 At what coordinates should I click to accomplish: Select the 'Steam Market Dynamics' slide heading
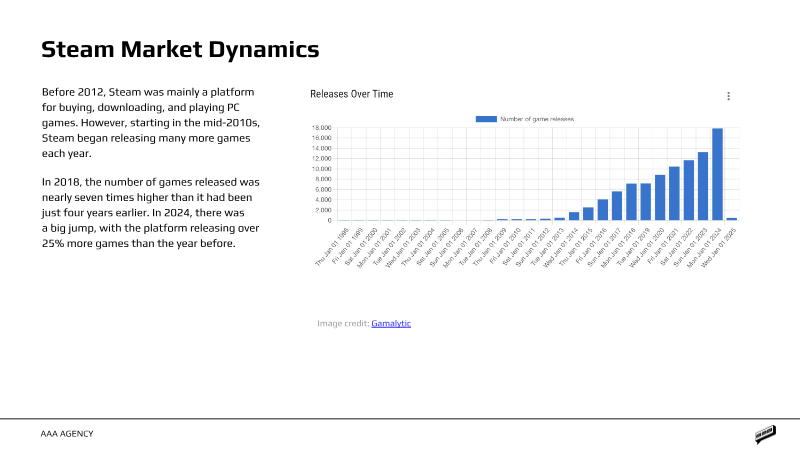tap(180, 49)
